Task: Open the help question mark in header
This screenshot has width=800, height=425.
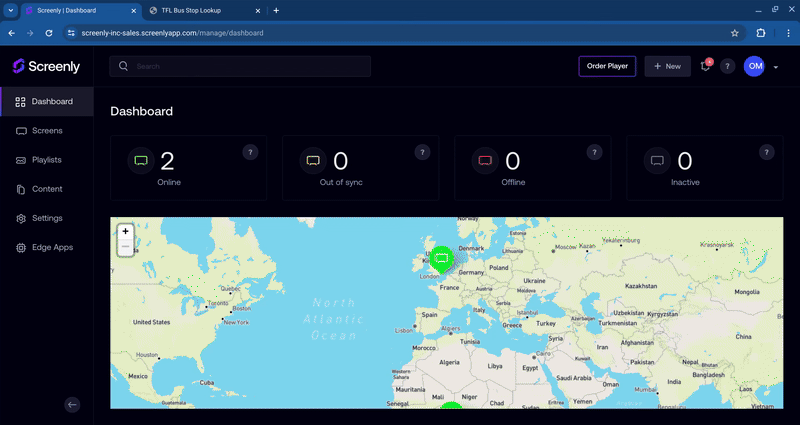Action: [x=728, y=66]
